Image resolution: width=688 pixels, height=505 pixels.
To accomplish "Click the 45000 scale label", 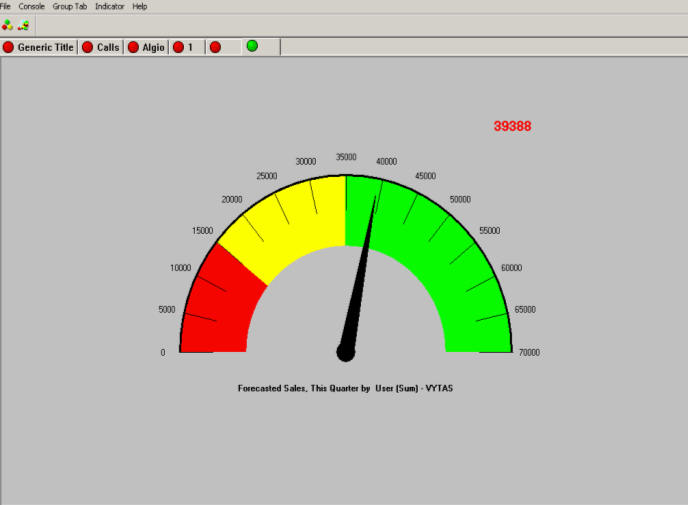I will (x=426, y=176).
